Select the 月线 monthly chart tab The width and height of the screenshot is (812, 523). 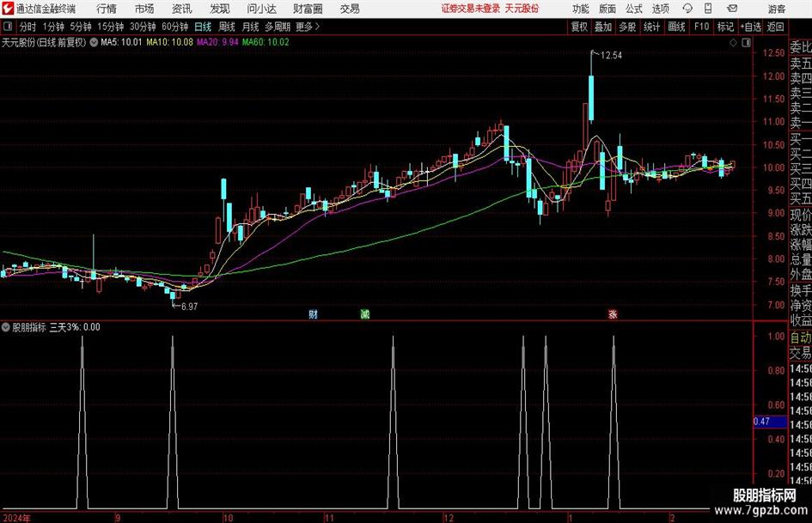click(250, 27)
